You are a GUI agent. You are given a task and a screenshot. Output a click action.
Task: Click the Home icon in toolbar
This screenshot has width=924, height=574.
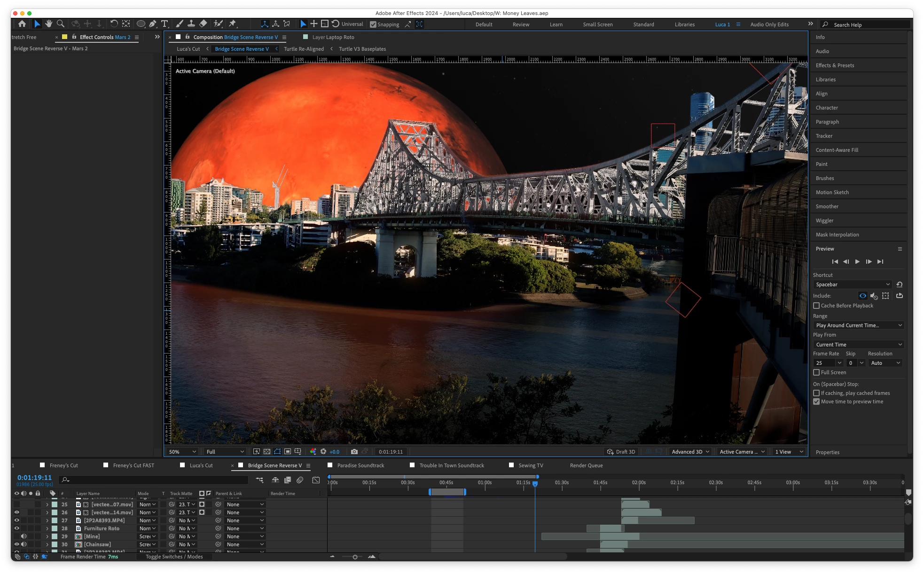click(22, 24)
